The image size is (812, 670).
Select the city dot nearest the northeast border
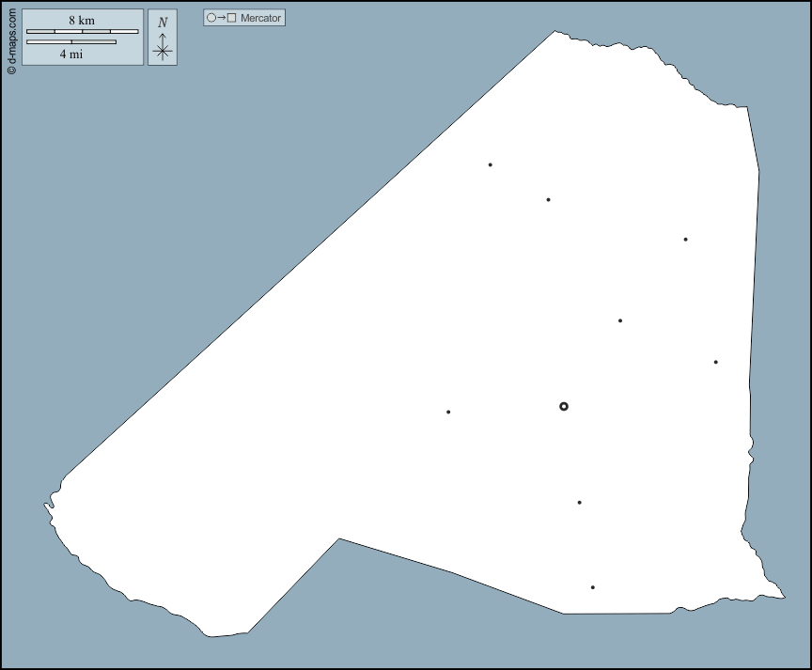click(685, 240)
